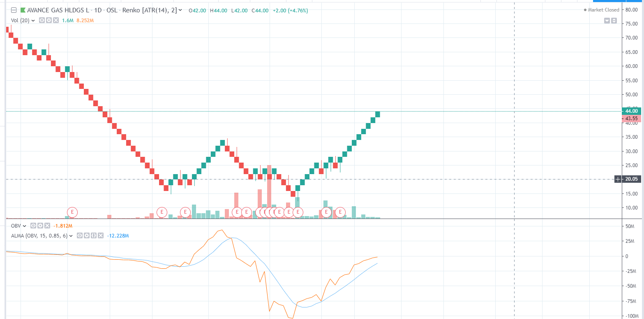Screen dimensions: 644x319
Task: View ALMA source code via the braces icon
Action: coord(94,236)
